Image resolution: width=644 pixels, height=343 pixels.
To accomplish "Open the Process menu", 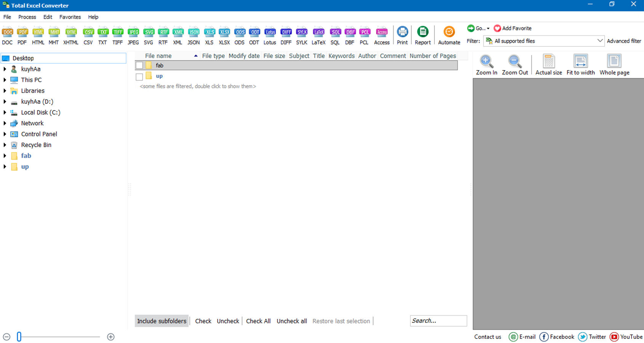I will click(x=27, y=17).
